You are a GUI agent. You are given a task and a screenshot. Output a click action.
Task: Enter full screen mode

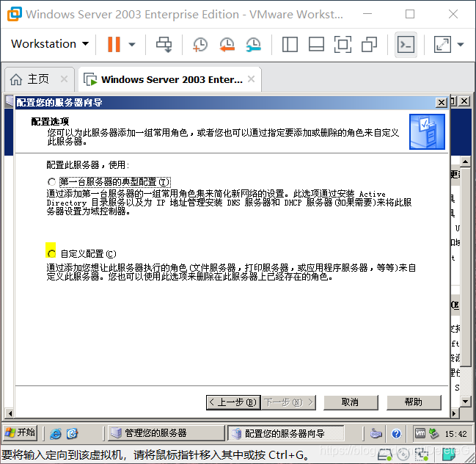pyautogui.click(x=343, y=44)
